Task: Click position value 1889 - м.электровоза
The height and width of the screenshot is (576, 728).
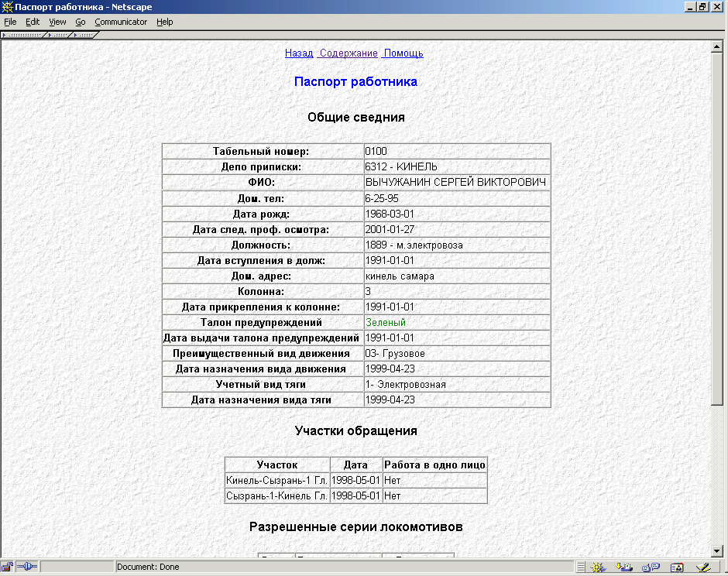Action: pyautogui.click(x=414, y=245)
